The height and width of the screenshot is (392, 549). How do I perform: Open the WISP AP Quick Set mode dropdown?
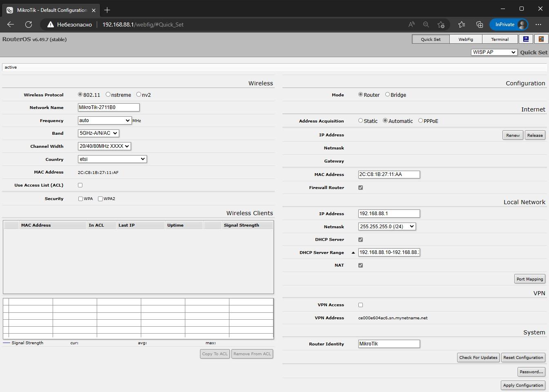coord(494,52)
